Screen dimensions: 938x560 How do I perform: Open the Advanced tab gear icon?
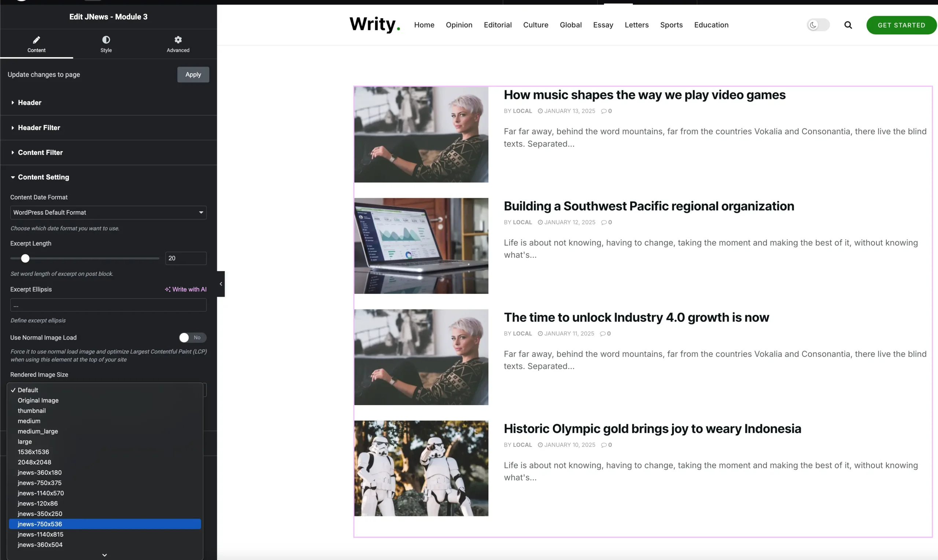(x=178, y=40)
